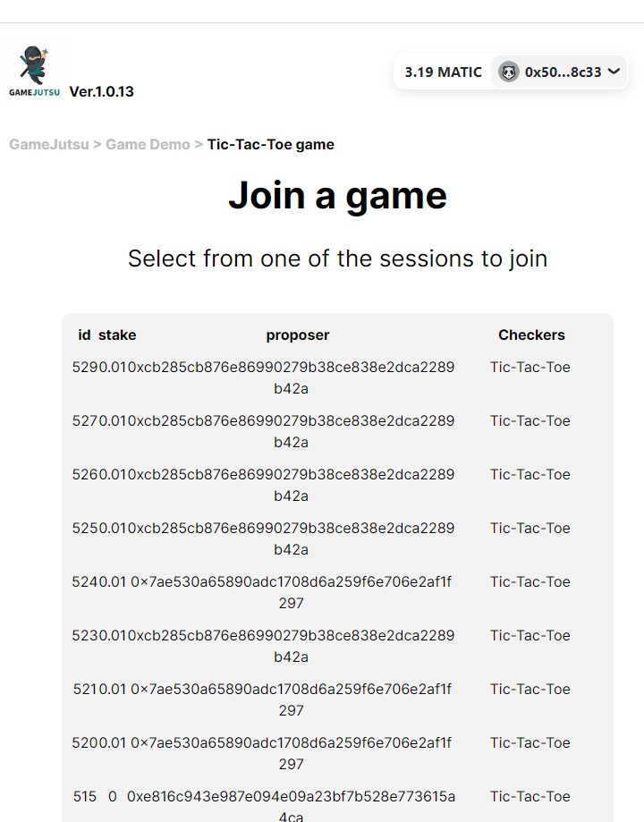Image resolution: width=644 pixels, height=822 pixels.
Task: Open the GameJutsu breadcrumb link
Action: (48, 144)
